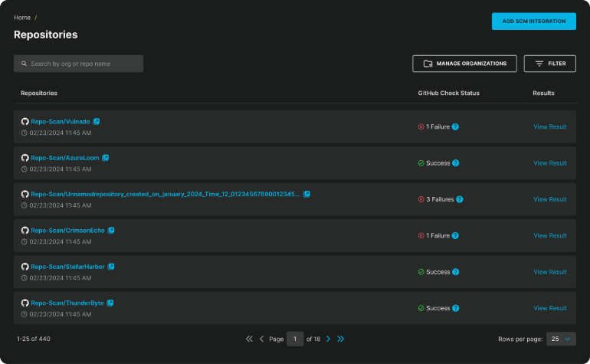The image size is (590, 364).
Task: Copy the Repo-Scan/CrimsonEcho repository name
Action: coord(111,230)
